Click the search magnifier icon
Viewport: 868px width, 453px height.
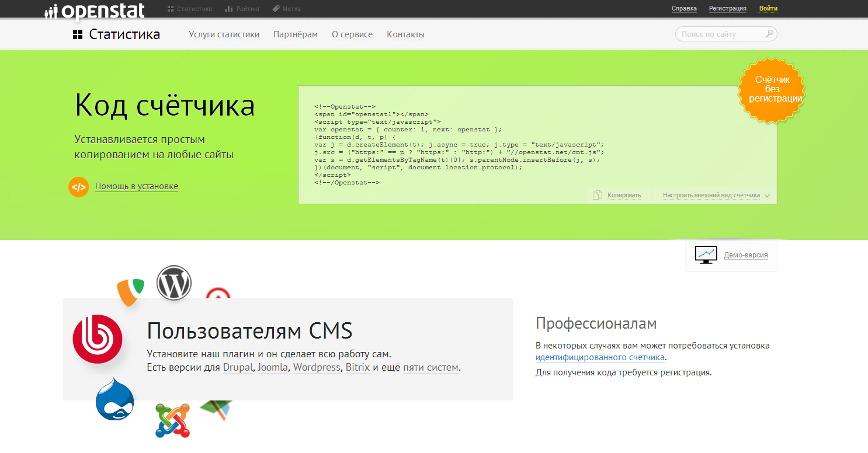pyautogui.click(x=770, y=34)
